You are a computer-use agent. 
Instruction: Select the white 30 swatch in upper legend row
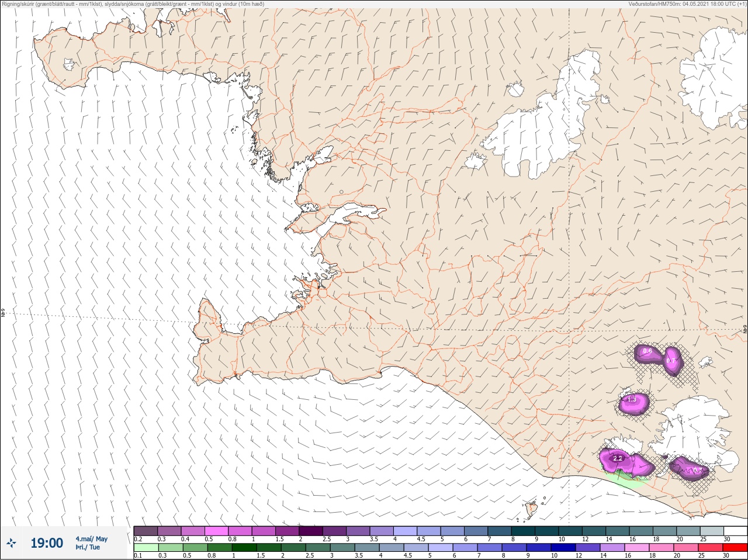(735, 531)
